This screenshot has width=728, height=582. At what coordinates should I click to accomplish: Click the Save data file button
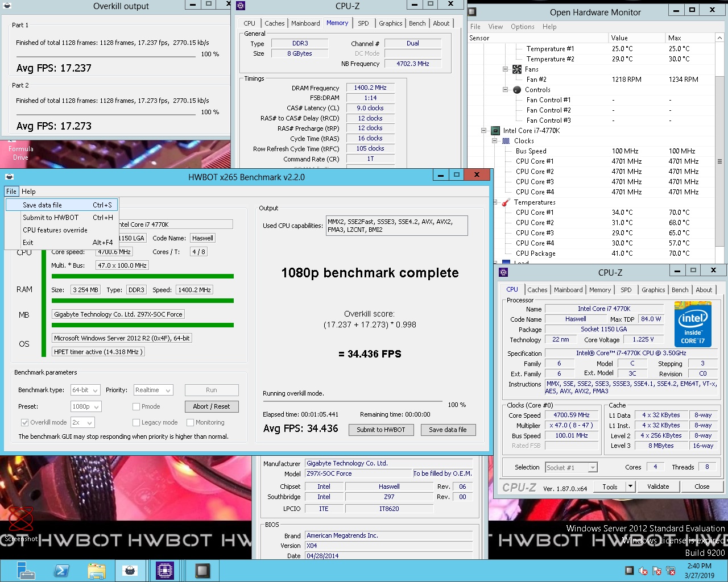coord(448,430)
